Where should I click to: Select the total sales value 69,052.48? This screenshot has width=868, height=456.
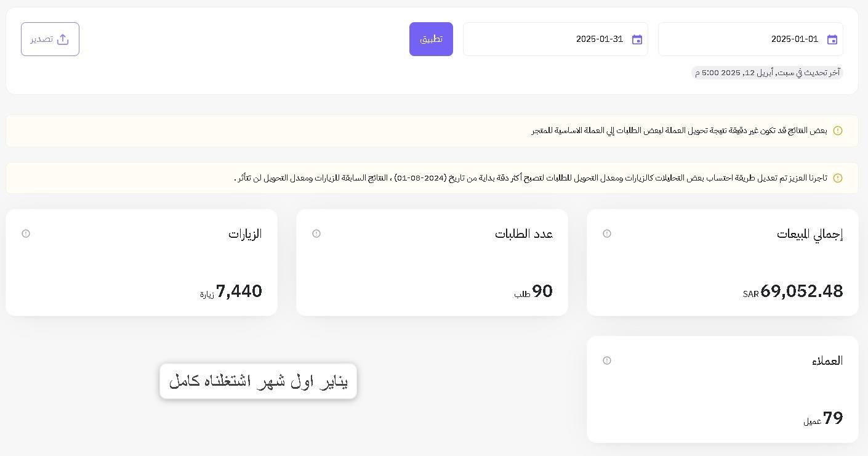(802, 291)
